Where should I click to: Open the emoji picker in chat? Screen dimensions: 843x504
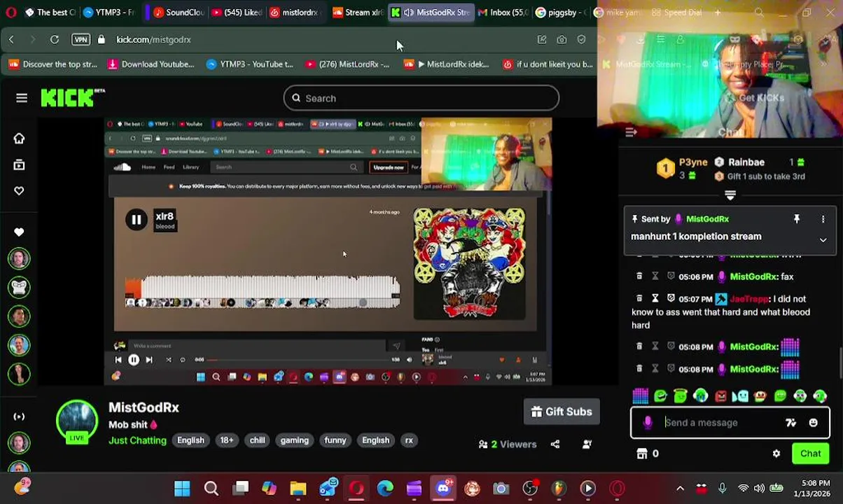point(813,423)
